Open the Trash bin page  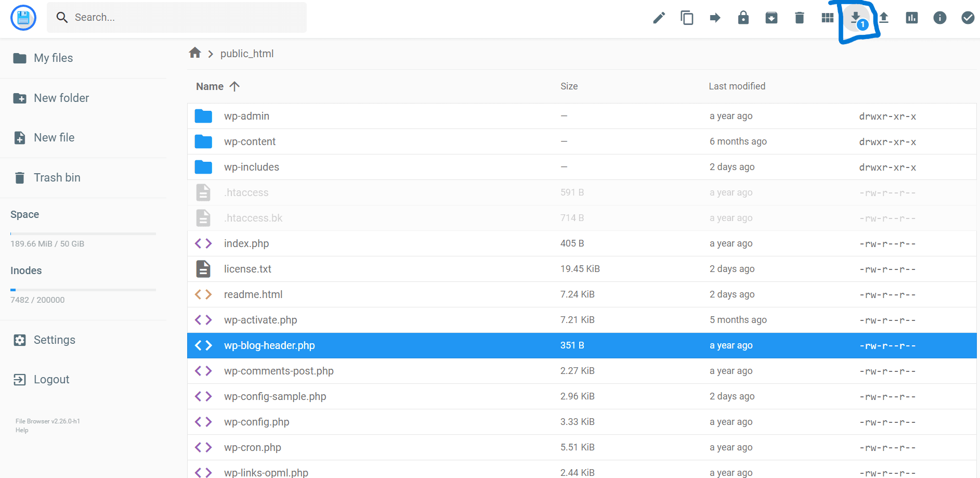[x=57, y=177]
